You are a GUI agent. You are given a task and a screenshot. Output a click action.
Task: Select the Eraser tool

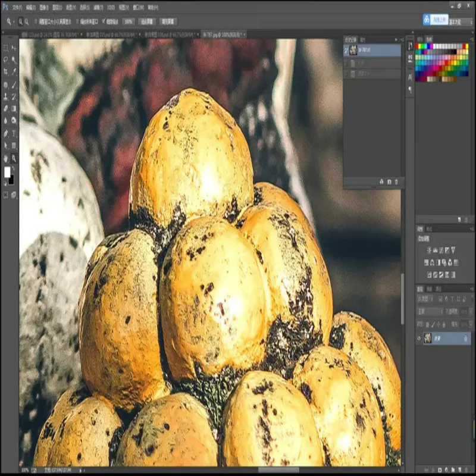pos(6,109)
